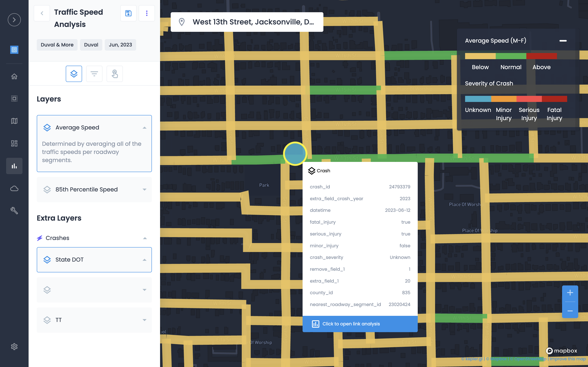The image size is (588, 367).
Task: Open the three-dot more options menu
Action: pyautogui.click(x=147, y=13)
